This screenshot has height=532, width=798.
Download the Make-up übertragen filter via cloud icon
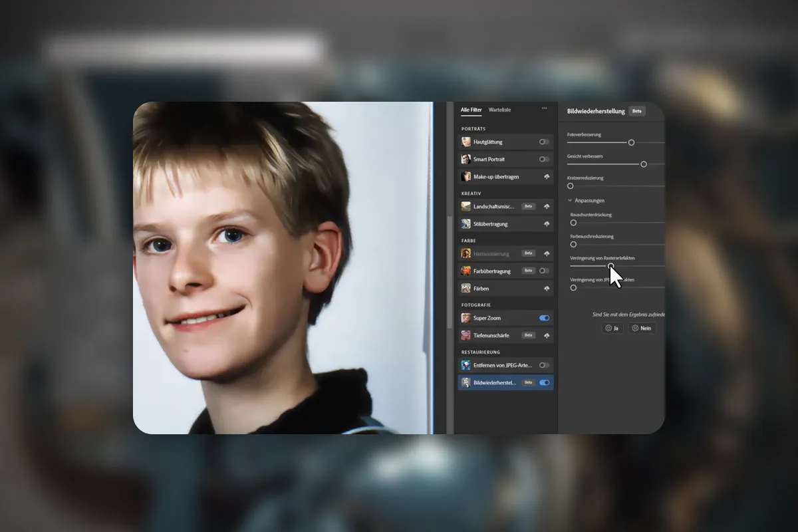(547, 177)
